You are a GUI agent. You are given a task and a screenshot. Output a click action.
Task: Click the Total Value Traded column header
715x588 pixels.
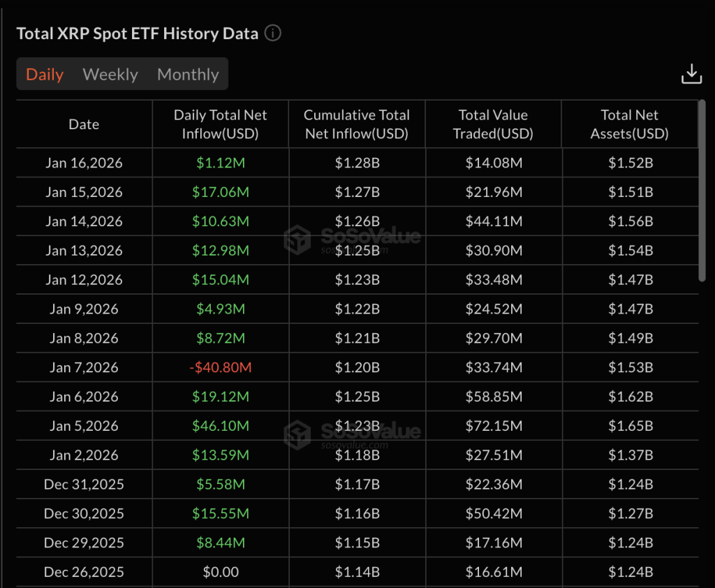(493, 124)
